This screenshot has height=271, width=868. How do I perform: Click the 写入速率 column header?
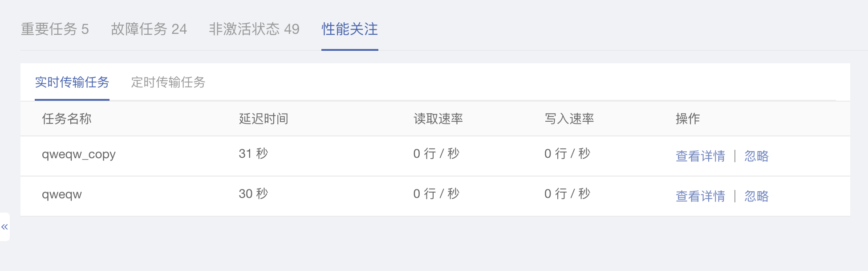coord(569,119)
